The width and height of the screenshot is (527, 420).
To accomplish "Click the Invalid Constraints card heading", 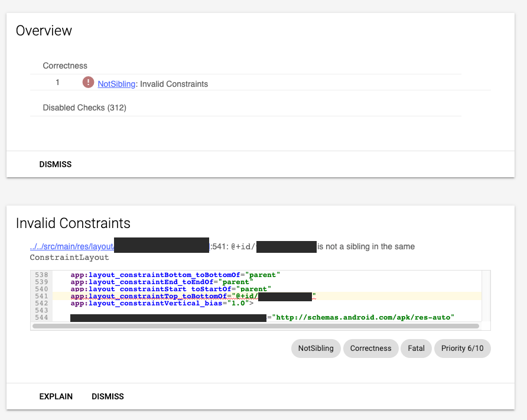I will pos(73,223).
